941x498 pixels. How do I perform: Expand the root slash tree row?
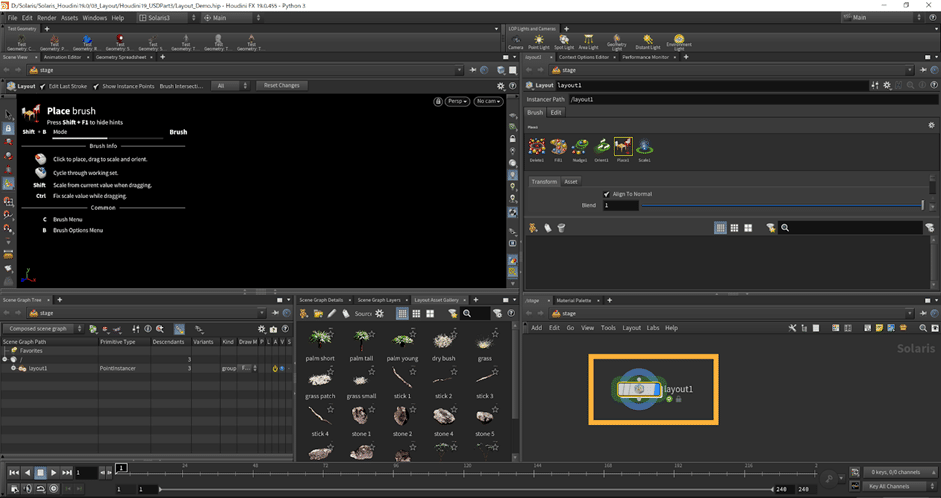pos(5,359)
